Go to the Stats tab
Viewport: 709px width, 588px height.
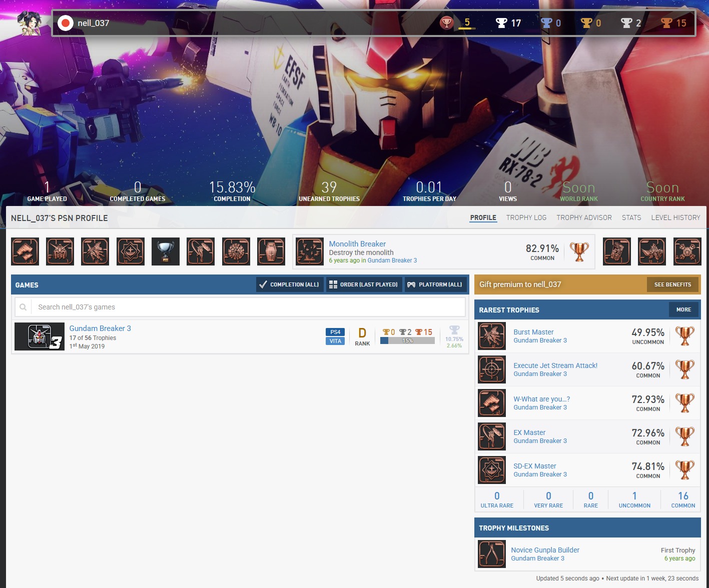coord(631,217)
